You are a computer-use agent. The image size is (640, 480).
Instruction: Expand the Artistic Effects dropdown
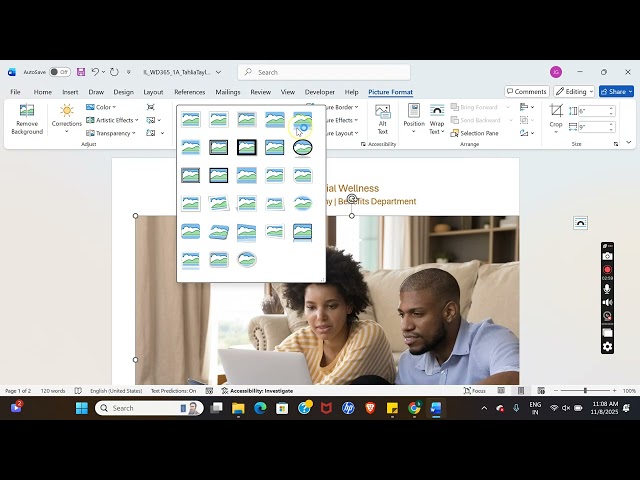click(112, 120)
